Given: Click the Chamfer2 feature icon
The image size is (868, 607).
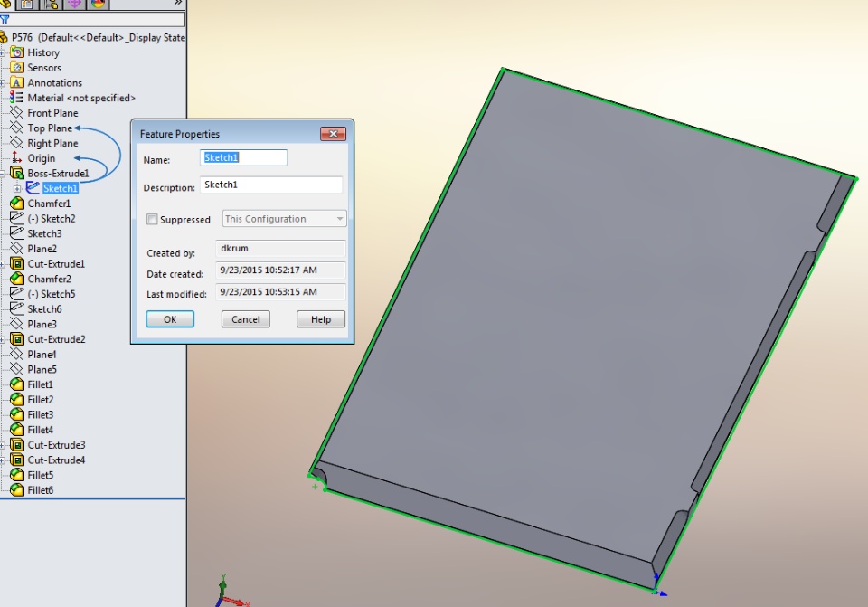Looking at the screenshot, I should tap(17, 279).
